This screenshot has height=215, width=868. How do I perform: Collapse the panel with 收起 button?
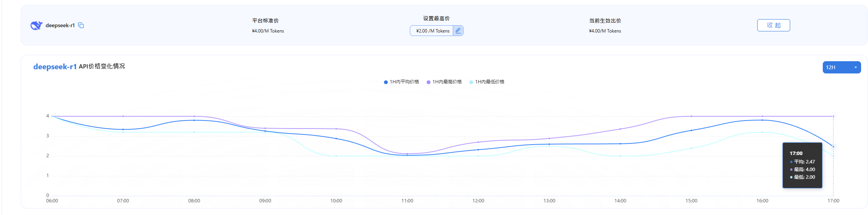pyautogui.click(x=773, y=25)
